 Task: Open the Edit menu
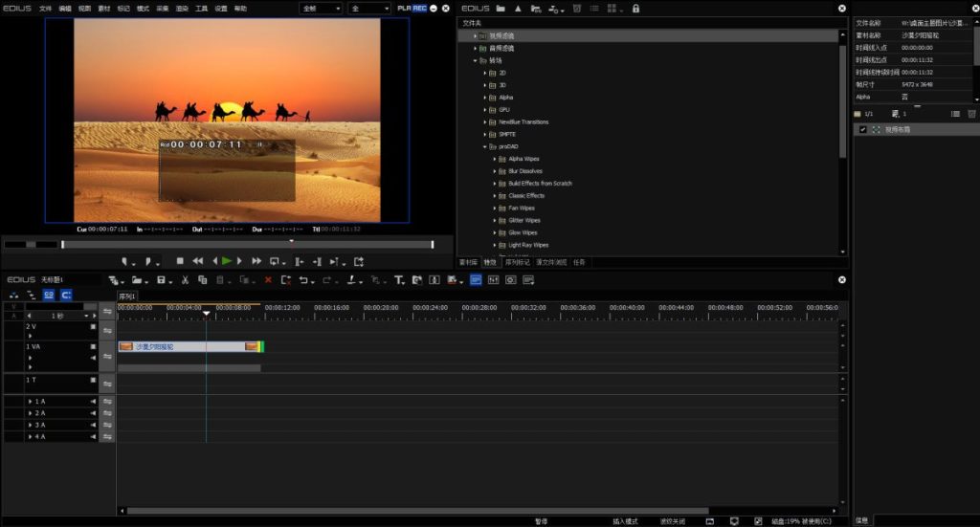coord(65,8)
